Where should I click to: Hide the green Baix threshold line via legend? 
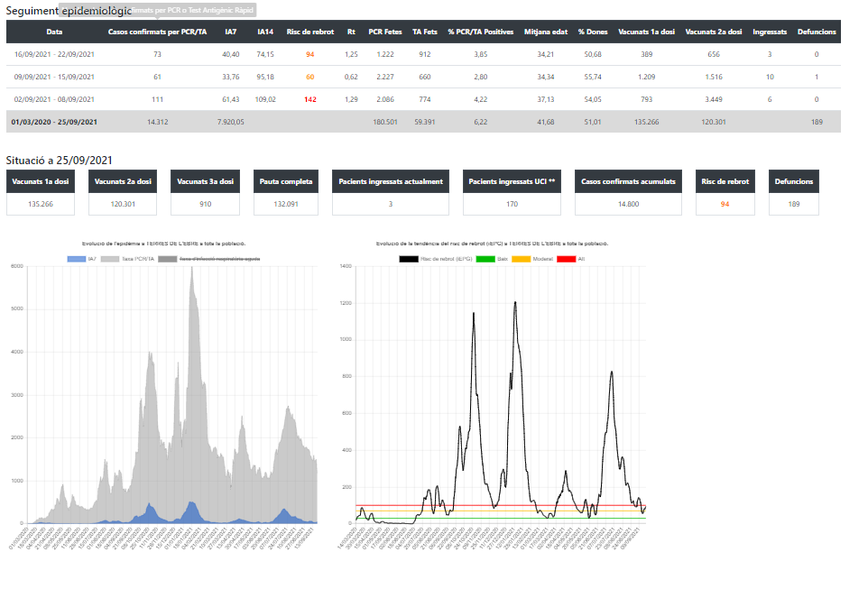492,259
